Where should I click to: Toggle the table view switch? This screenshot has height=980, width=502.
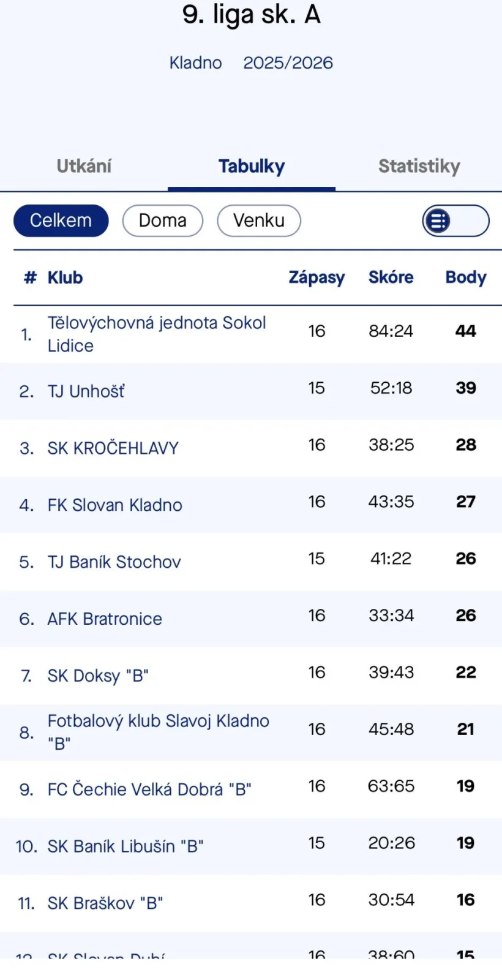click(455, 221)
